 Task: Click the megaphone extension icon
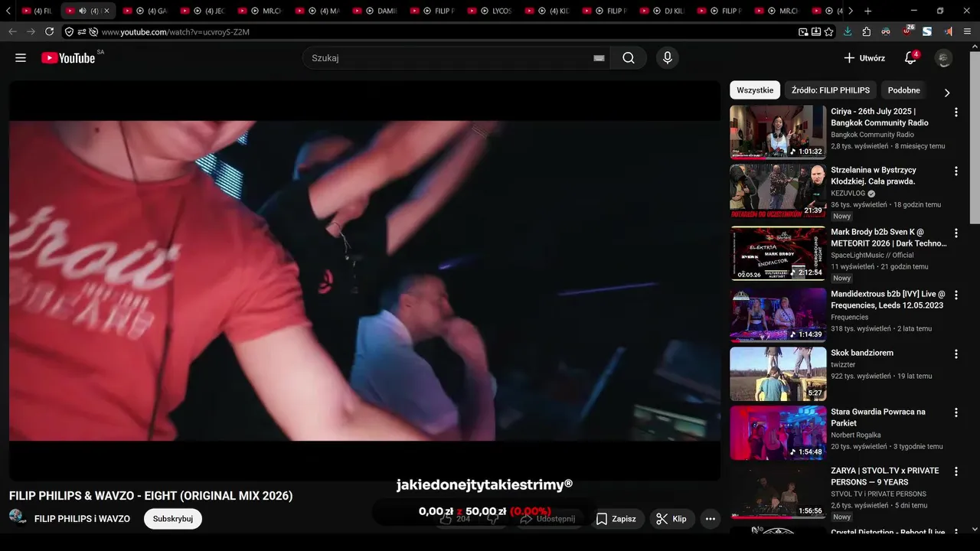click(x=948, y=31)
